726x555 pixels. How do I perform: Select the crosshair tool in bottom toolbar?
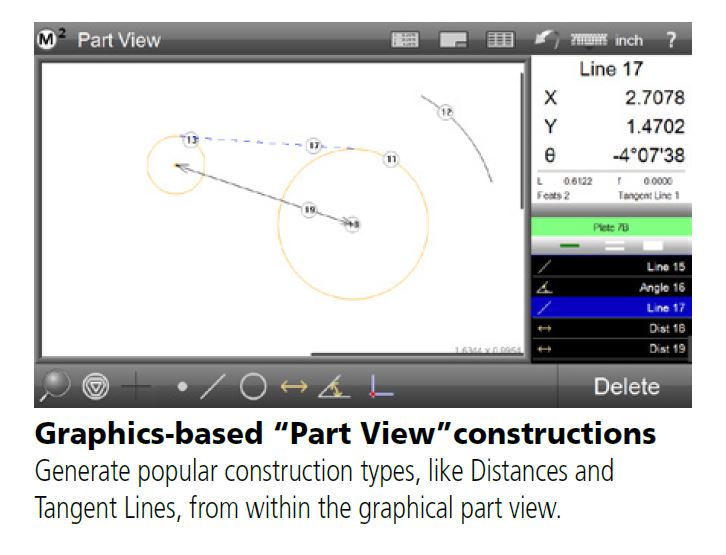(x=137, y=387)
